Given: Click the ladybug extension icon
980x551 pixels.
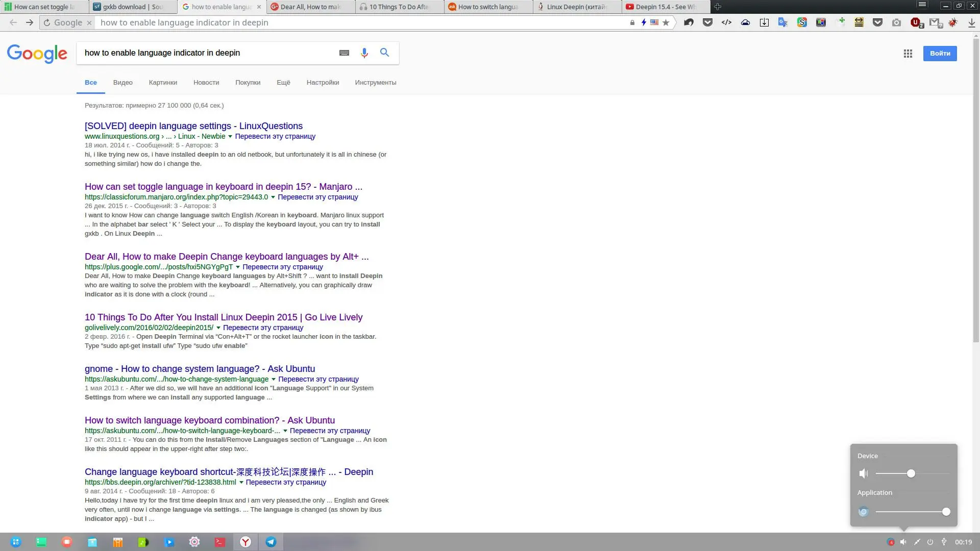Looking at the screenshot, I should click(953, 22).
